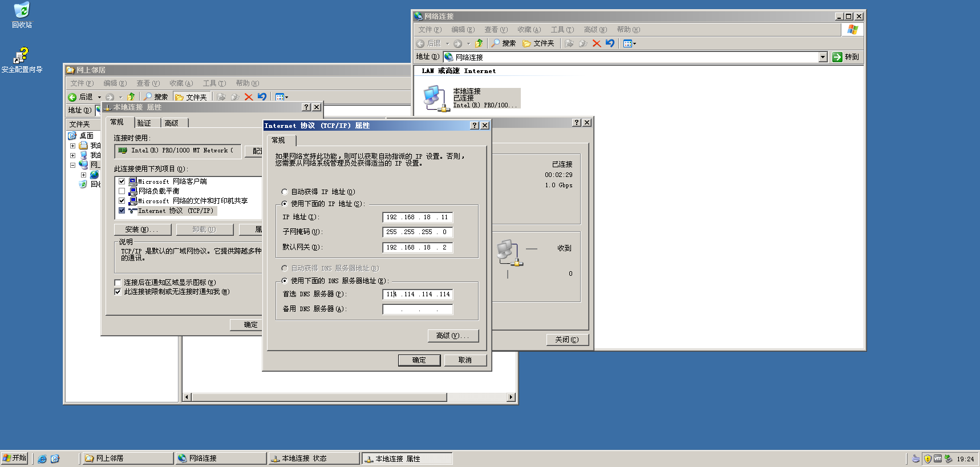This screenshot has height=467, width=980.
Task: Go up one level in 网络连接 window
Action: point(479,43)
